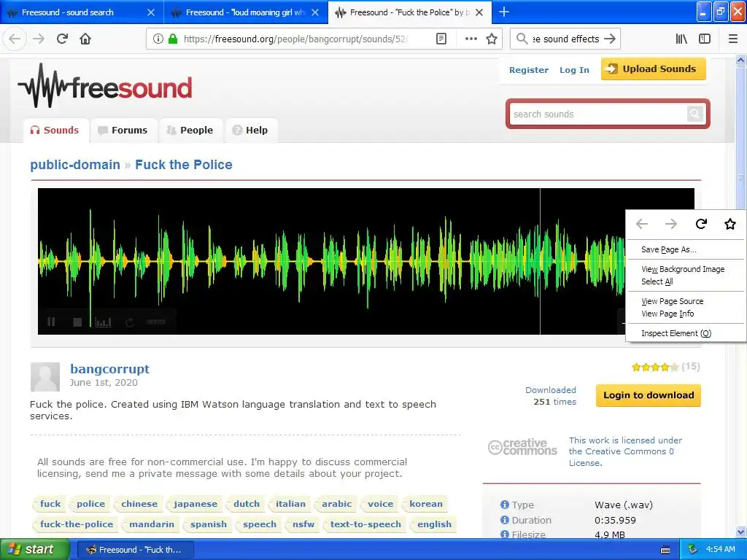This screenshot has height=560, width=747.
Task: Open the Windows start menu
Action: (x=34, y=550)
